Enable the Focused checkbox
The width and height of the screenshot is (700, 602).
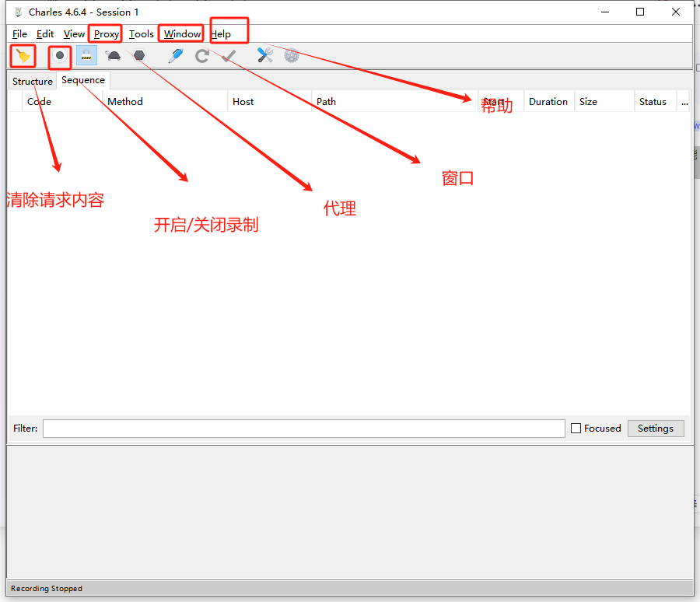[576, 429]
